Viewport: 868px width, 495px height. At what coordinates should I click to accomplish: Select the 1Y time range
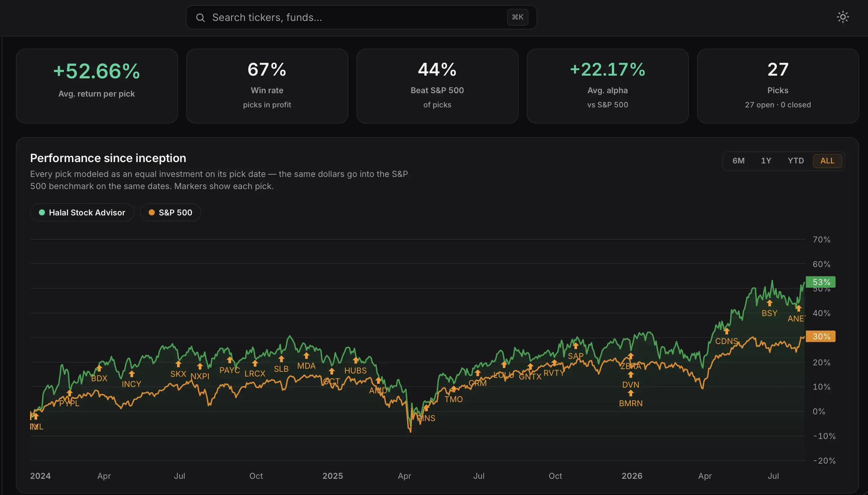pos(766,161)
